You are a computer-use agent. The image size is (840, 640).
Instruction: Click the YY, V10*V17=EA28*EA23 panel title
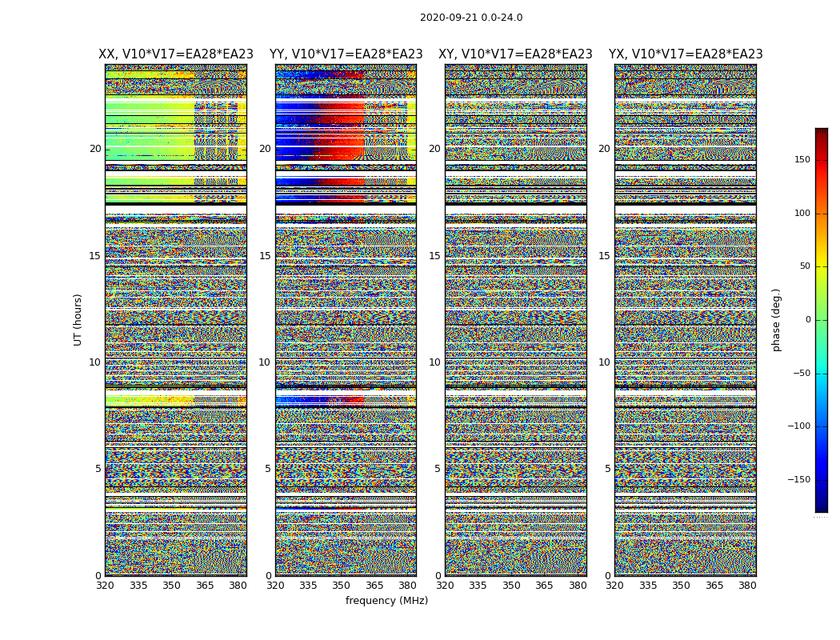pyautogui.click(x=346, y=54)
